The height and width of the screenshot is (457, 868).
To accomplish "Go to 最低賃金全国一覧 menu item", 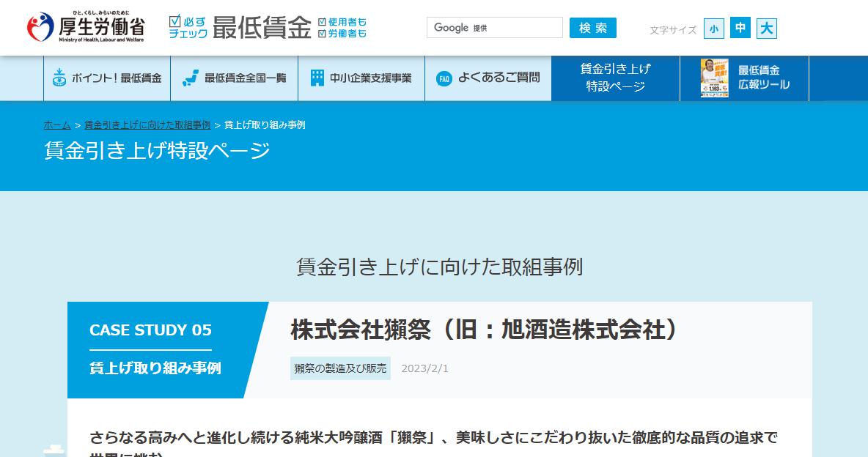I will tap(234, 78).
